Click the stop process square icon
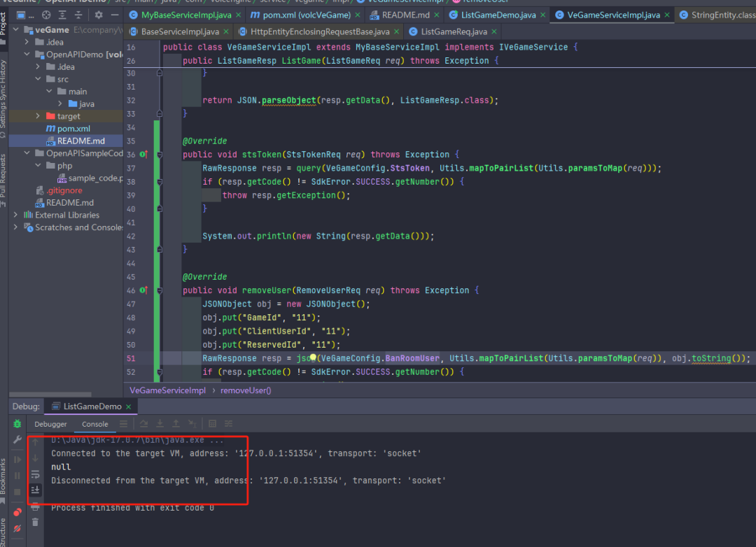The image size is (756, 547). pos(17,492)
